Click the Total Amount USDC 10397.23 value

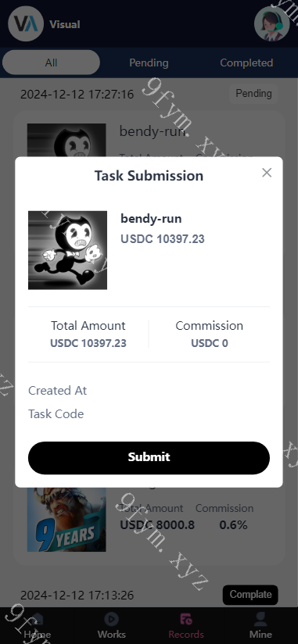tap(88, 343)
